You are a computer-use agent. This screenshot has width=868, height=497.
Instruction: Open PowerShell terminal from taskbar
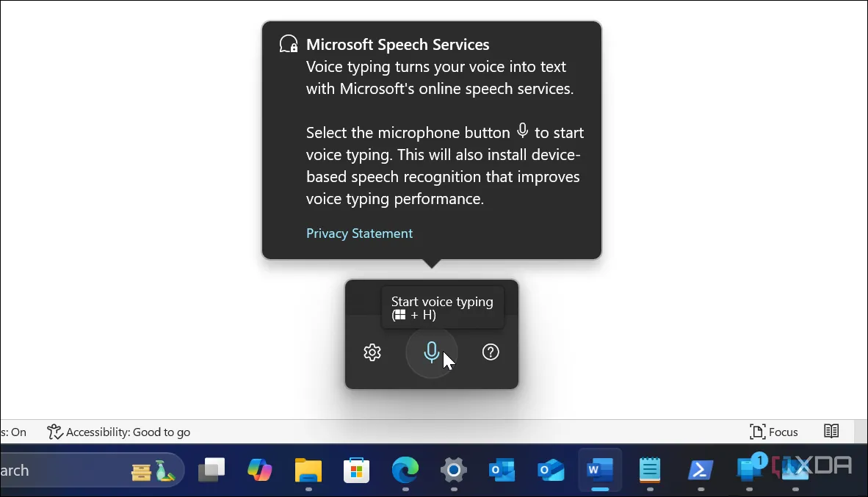tap(701, 471)
